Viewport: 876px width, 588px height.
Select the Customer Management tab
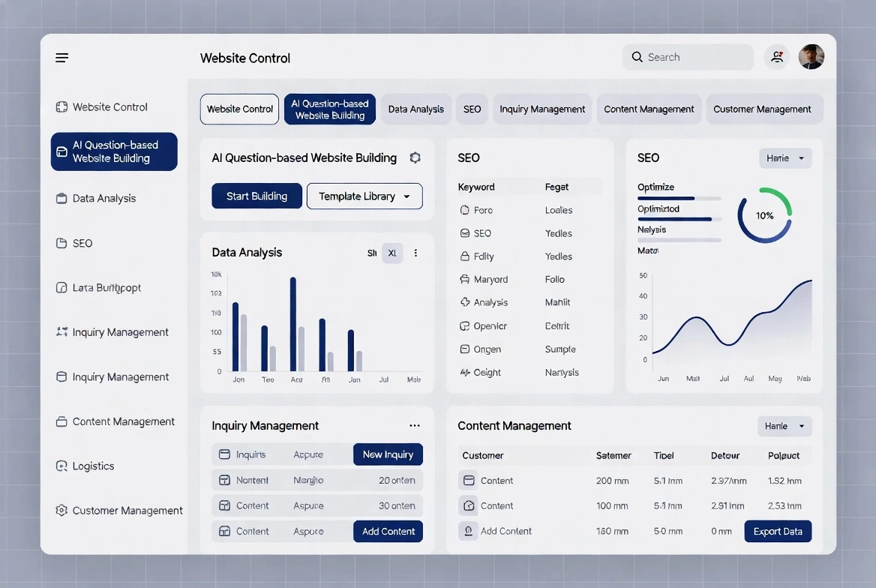pyautogui.click(x=762, y=109)
